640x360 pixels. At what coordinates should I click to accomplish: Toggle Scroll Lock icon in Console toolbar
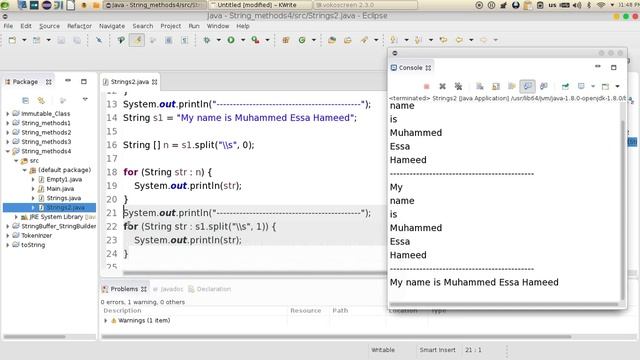[496, 87]
